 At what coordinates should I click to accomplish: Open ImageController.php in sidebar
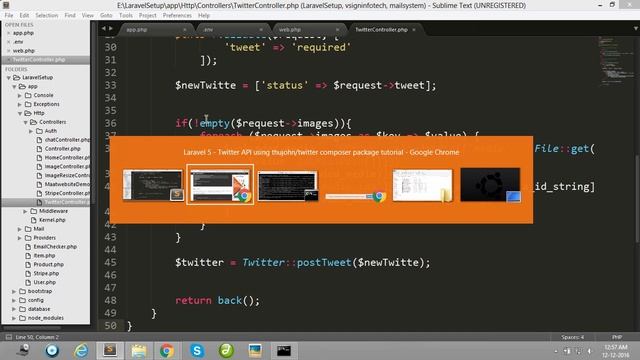(x=67, y=167)
